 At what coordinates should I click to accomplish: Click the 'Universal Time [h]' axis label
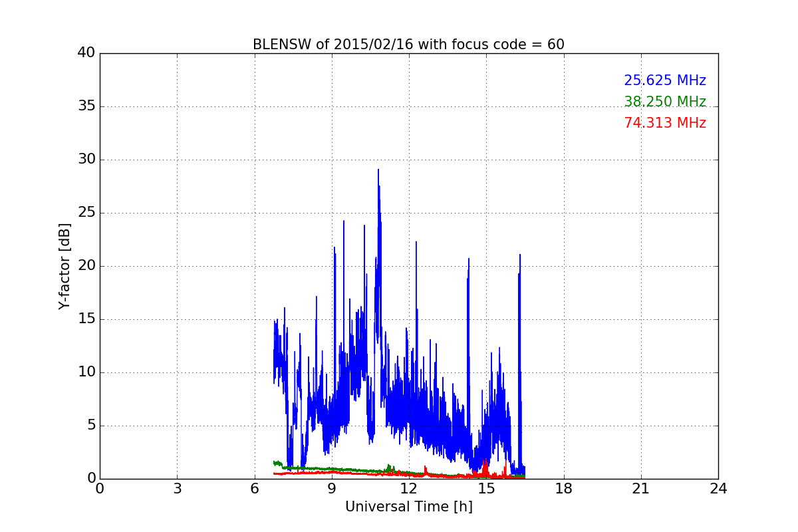pyautogui.click(x=408, y=507)
